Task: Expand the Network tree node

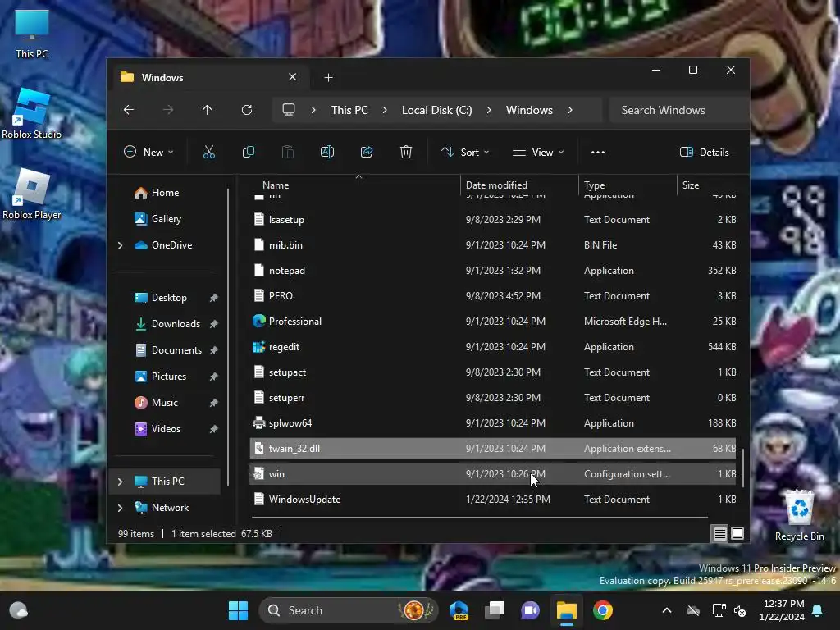Action: [x=120, y=508]
